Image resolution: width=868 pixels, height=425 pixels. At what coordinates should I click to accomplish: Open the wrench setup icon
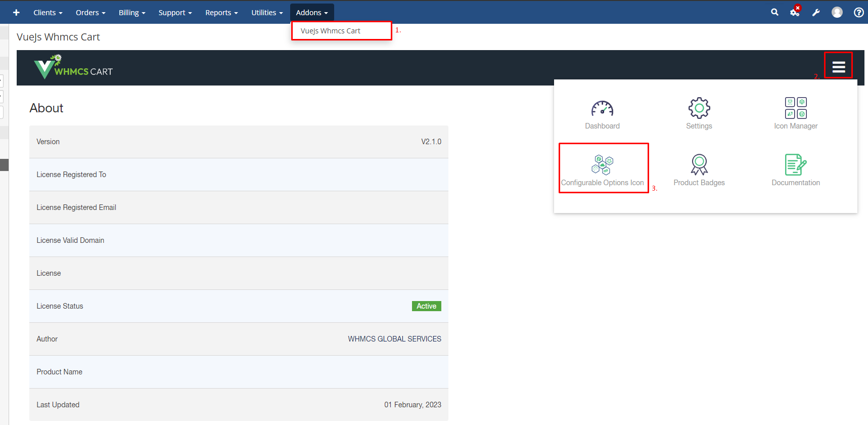[816, 12]
